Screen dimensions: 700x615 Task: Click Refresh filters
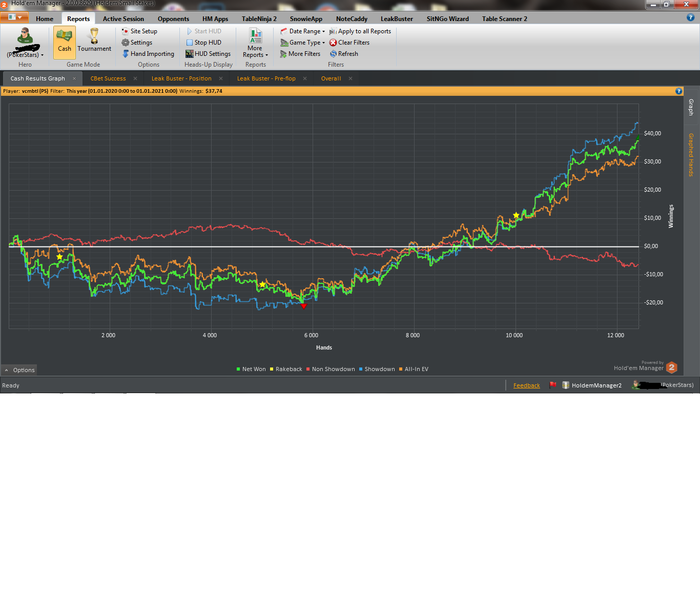(344, 54)
